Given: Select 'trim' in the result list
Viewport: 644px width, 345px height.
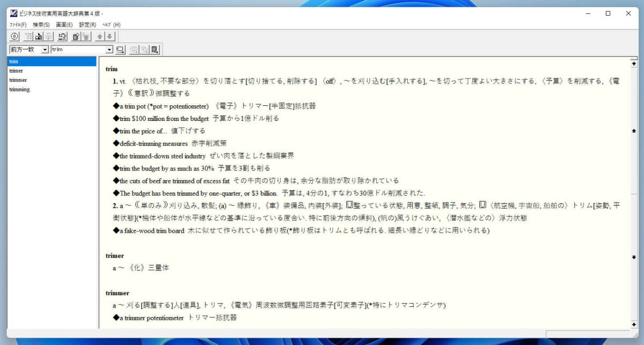Looking at the screenshot, I should click(52, 61).
